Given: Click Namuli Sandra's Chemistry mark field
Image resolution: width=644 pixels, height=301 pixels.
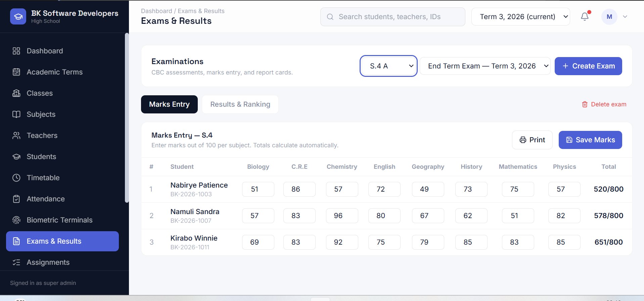Looking at the screenshot, I should point(342,216).
